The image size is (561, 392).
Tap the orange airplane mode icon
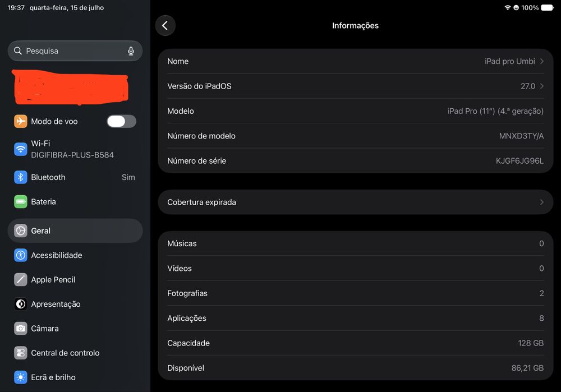coord(20,121)
